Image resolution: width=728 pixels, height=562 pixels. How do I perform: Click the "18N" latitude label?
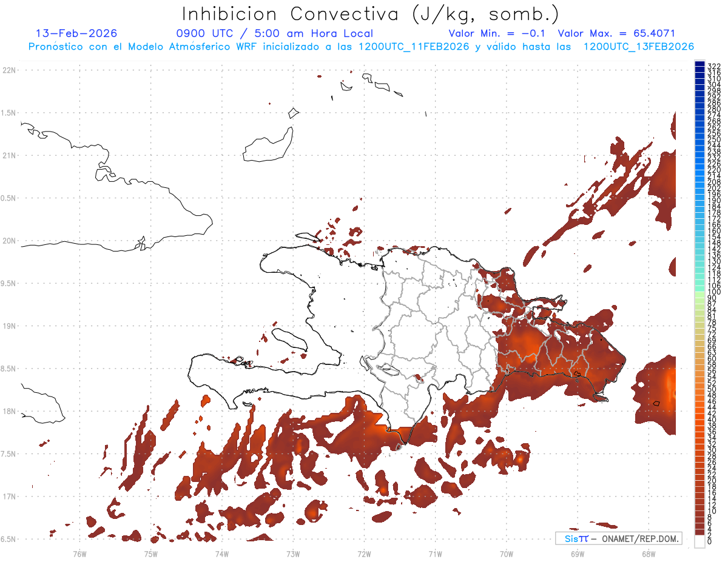pos(9,411)
